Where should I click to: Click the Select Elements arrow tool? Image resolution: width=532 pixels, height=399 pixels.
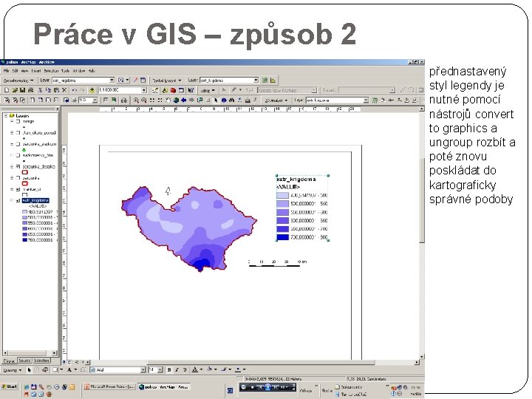pyautogui.click(x=216, y=100)
